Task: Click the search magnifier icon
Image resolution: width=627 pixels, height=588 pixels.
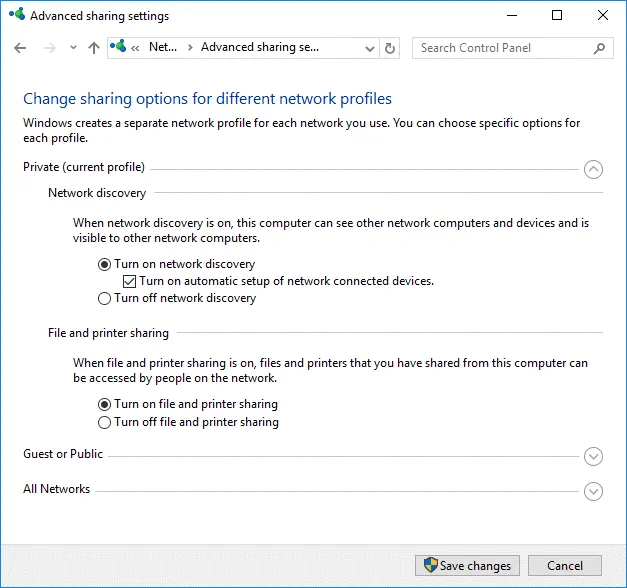Action: tap(599, 48)
